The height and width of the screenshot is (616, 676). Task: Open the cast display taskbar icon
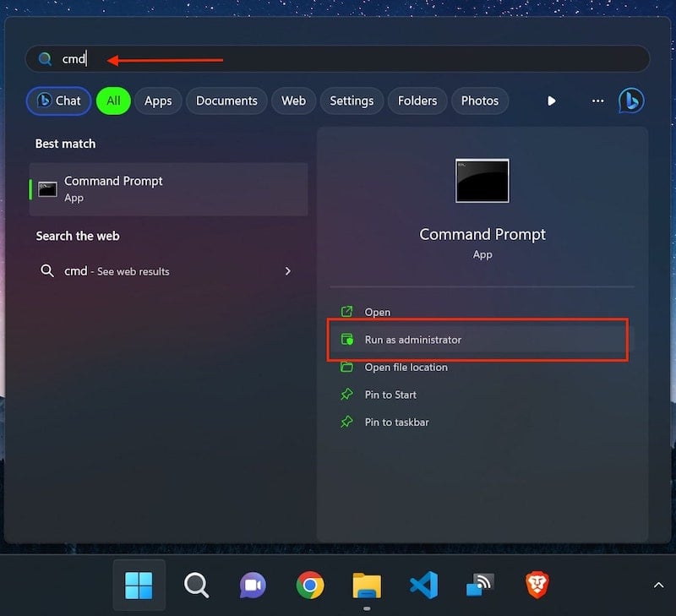click(x=480, y=585)
